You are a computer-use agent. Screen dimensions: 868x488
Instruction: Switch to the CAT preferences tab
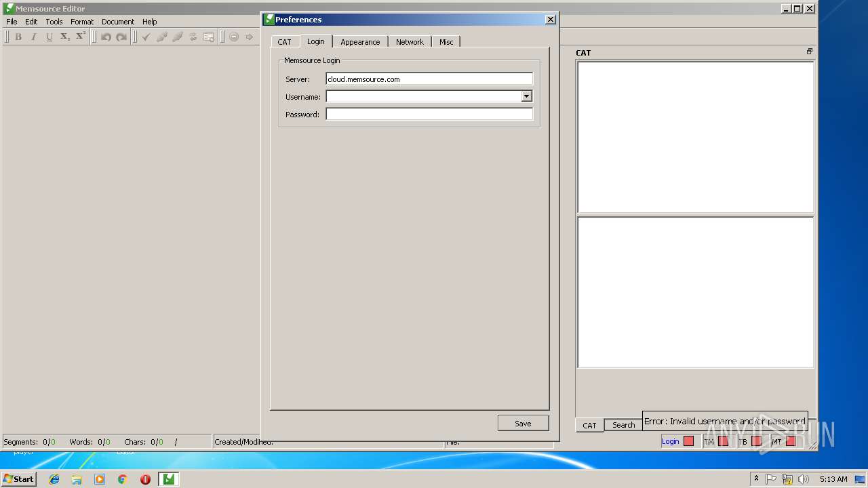click(x=285, y=42)
